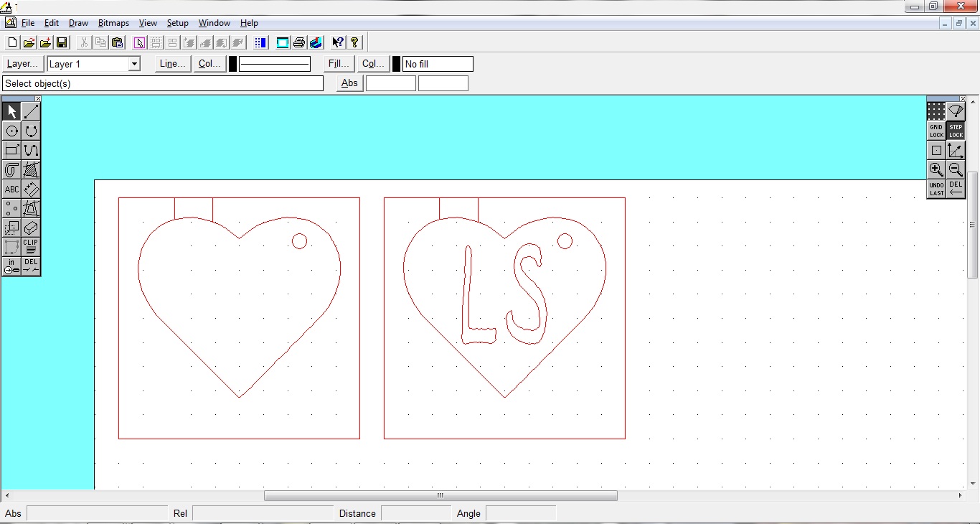980x524 pixels.
Task: Click the radial fan grid button
Action: tap(956, 111)
